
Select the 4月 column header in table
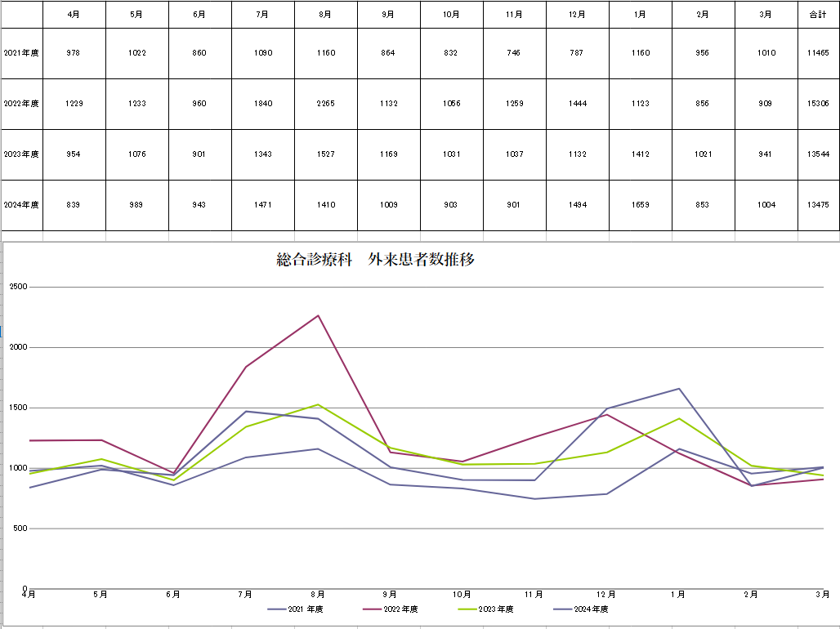74,14
